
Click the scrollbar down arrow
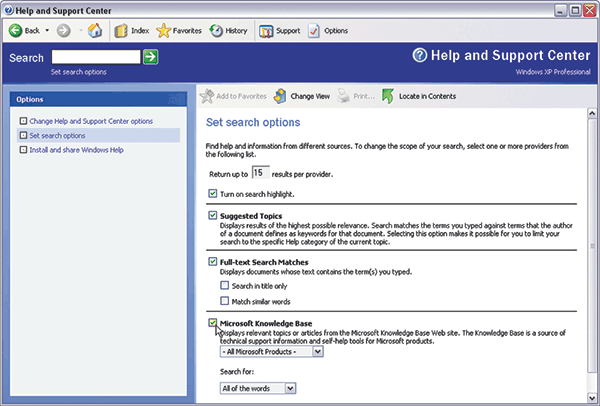592,398
